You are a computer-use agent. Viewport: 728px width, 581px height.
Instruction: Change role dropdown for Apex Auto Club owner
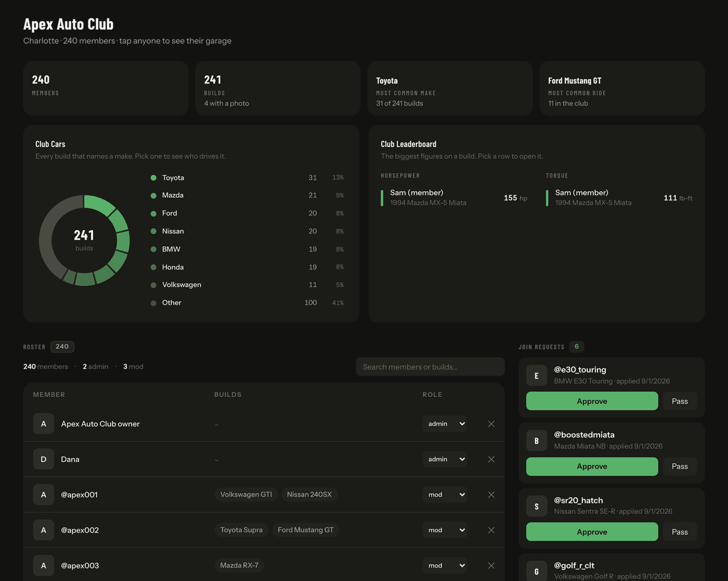tap(445, 424)
